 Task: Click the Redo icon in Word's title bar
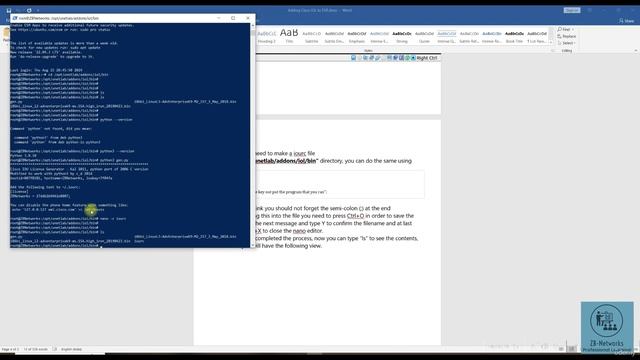(x=29, y=10)
